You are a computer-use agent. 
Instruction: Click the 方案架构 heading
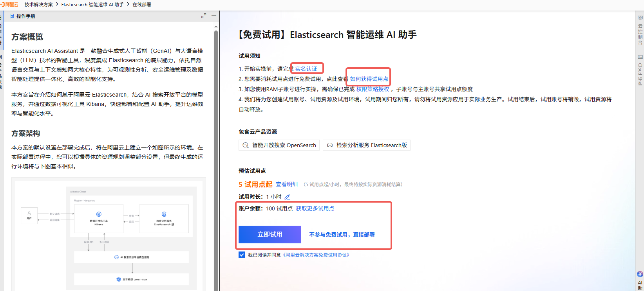[26, 133]
